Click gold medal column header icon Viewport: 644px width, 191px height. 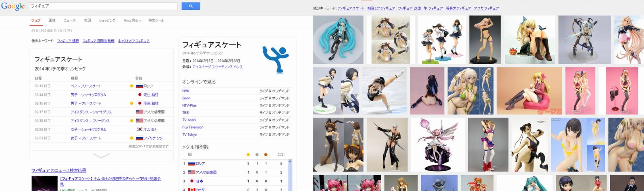pyautogui.click(x=248, y=154)
